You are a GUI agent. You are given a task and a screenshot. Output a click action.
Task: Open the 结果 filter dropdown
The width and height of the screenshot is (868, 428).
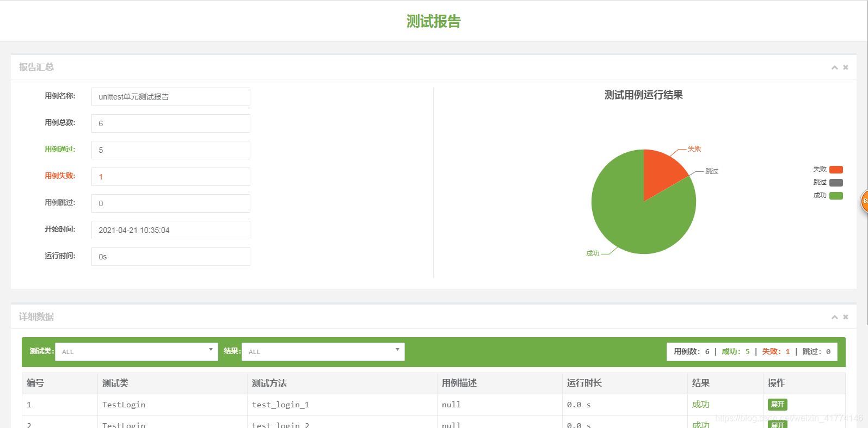pos(323,352)
